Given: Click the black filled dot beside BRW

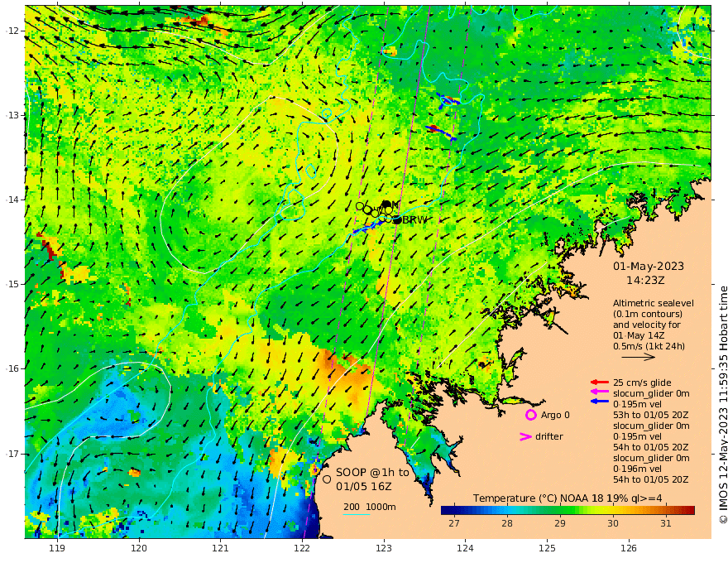Looking at the screenshot, I should click(x=397, y=219).
